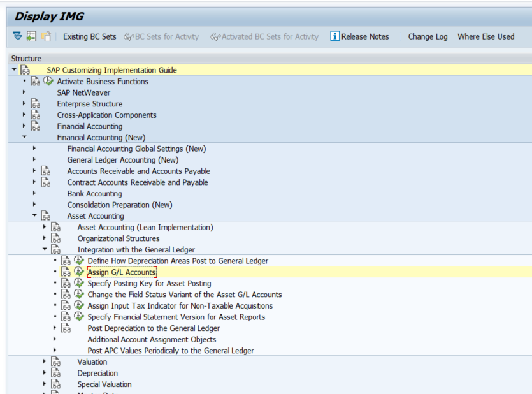The image size is (532, 394).
Task: Open documentation icon for Enterprise Structure
Action: point(35,103)
